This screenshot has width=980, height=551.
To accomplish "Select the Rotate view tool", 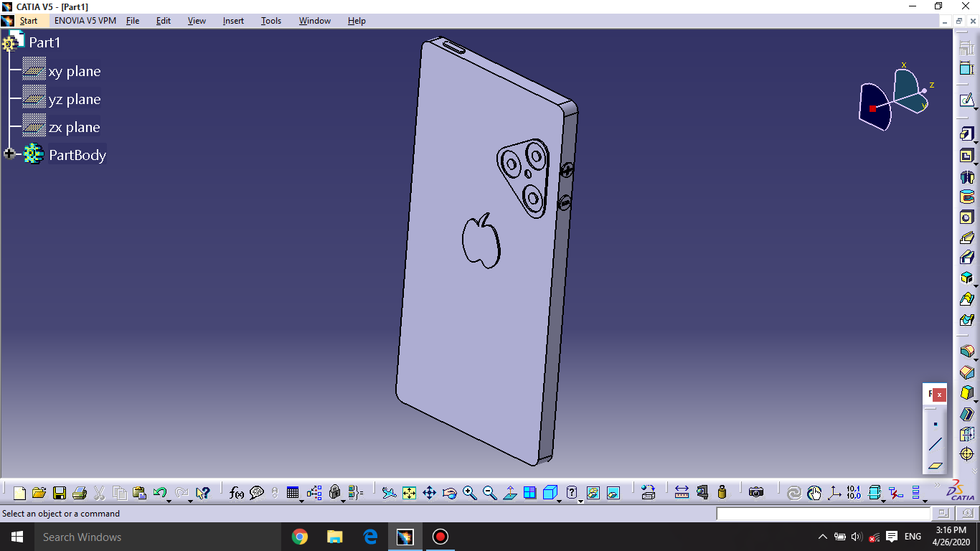I will 450,493.
